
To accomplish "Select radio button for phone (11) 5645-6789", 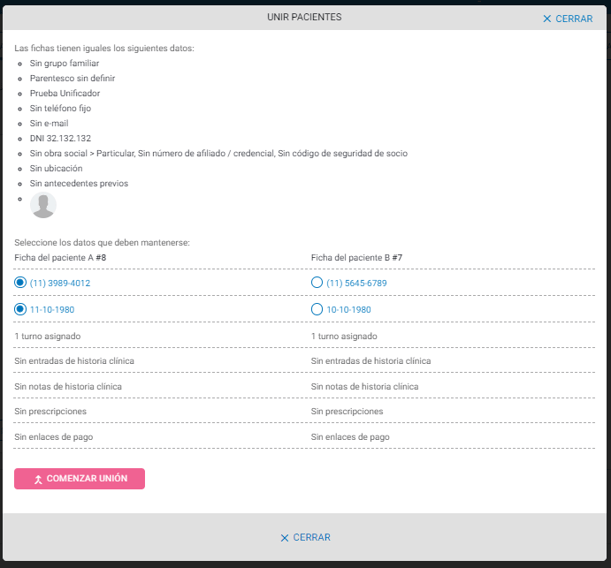I will pyautogui.click(x=317, y=283).
